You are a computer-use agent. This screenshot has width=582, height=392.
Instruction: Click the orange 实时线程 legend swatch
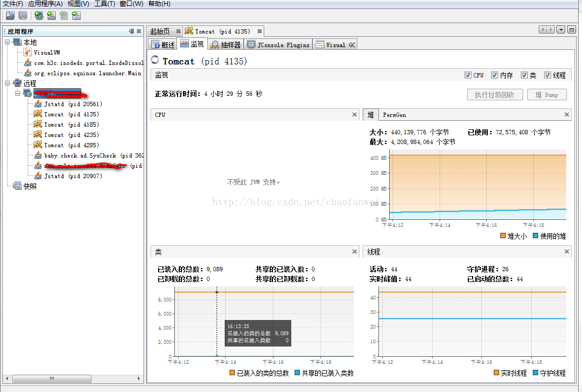496,373
